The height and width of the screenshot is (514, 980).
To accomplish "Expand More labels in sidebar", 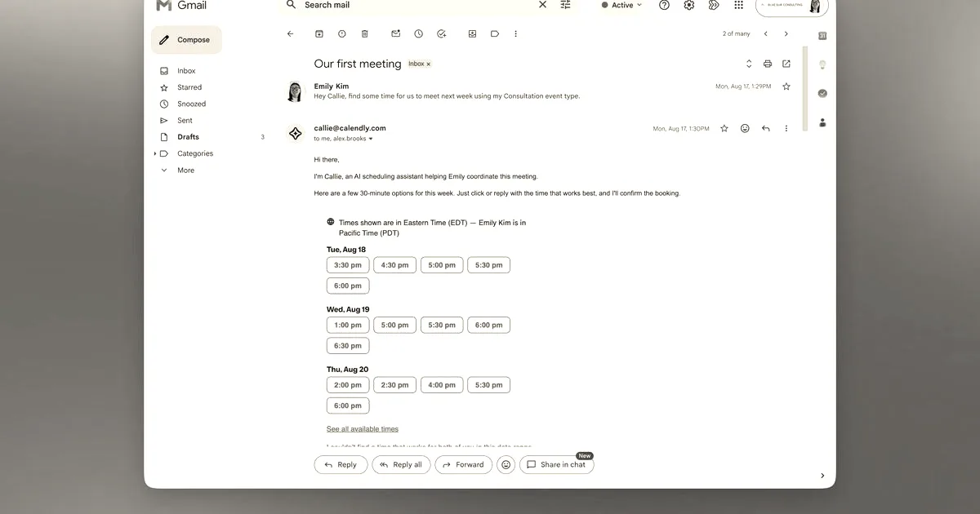I will click(185, 170).
